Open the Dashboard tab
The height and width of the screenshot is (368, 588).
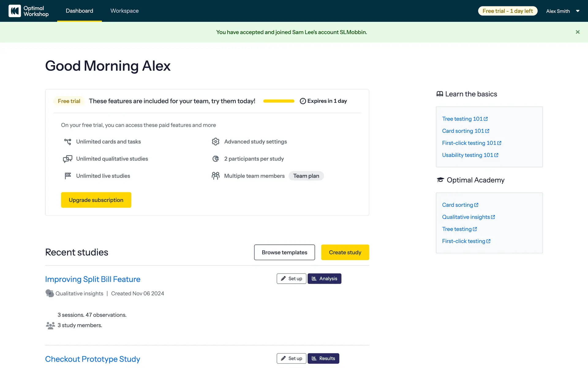[x=79, y=11]
